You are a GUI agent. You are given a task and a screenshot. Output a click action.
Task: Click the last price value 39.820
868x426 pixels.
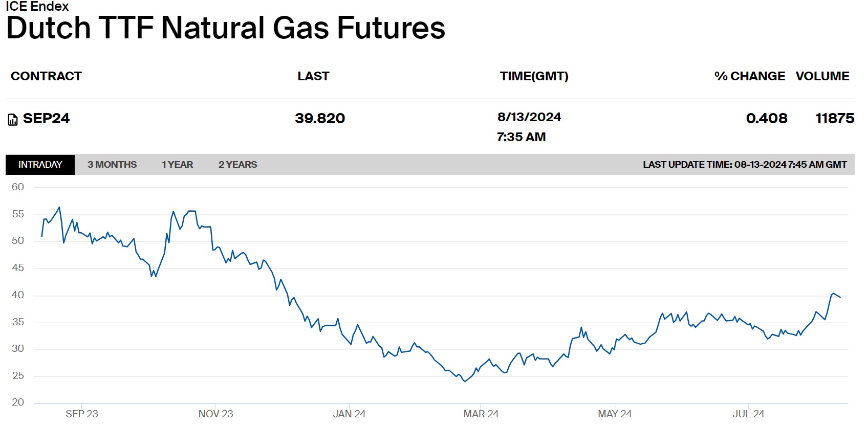coord(320,119)
